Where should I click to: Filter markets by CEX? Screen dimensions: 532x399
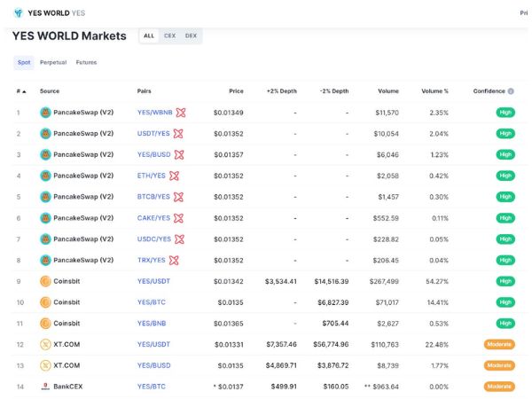pos(169,36)
